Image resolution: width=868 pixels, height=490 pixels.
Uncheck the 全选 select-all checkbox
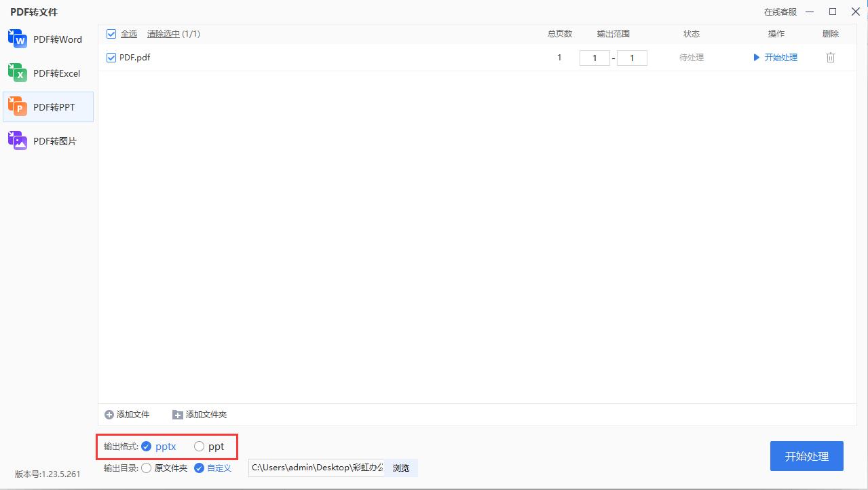tap(111, 33)
